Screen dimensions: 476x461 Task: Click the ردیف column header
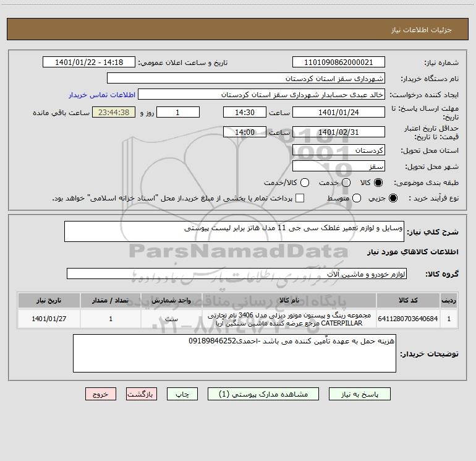point(449,300)
